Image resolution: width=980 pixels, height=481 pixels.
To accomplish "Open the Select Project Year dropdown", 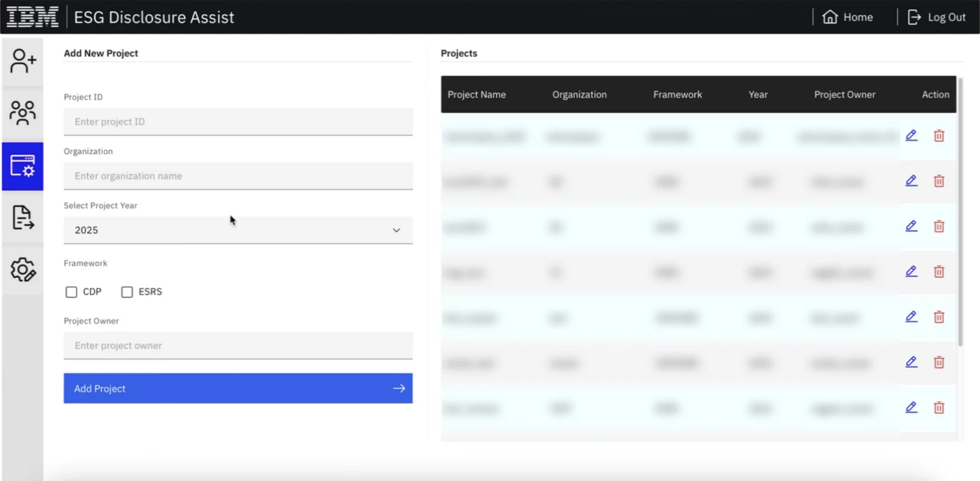I will (x=238, y=230).
